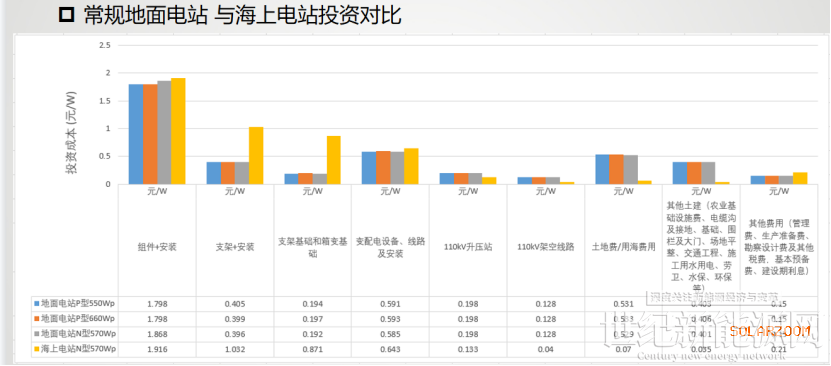
Task: Click the yellow bar for 支架基础和箱变基础
Action: click(x=334, y=160)
